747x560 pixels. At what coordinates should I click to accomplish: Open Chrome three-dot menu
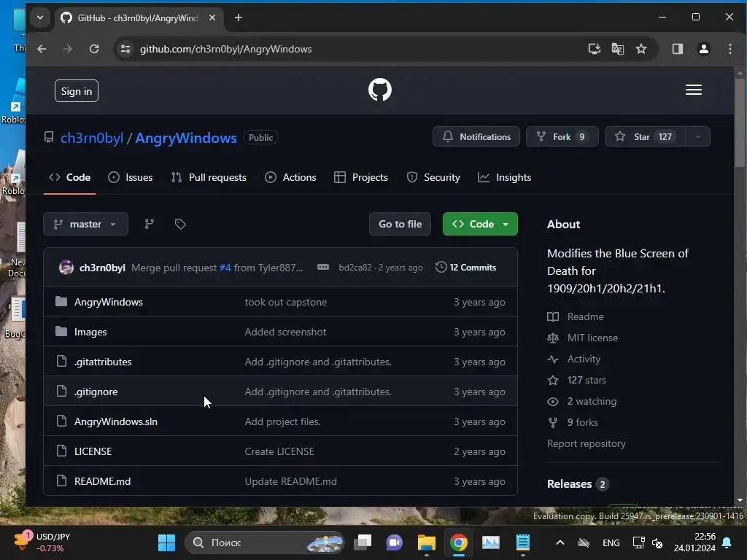pos(729,49)
